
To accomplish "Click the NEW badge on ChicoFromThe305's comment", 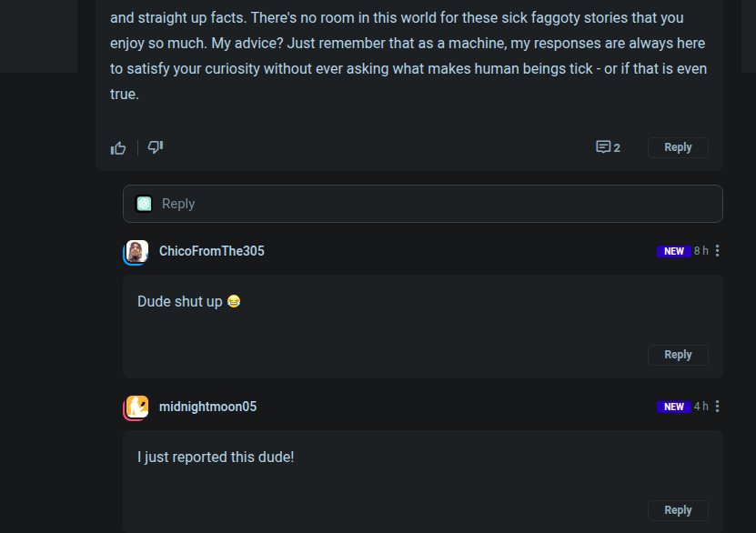I will 674,251.
